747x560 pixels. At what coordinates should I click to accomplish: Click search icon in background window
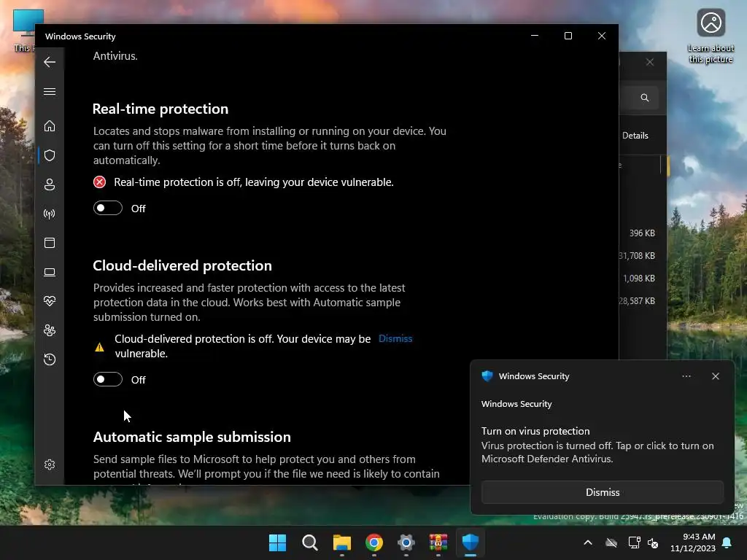645,98
